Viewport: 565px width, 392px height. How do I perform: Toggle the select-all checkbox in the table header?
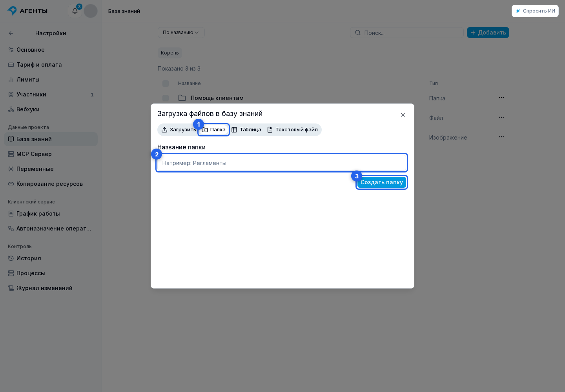pos(166,83)
